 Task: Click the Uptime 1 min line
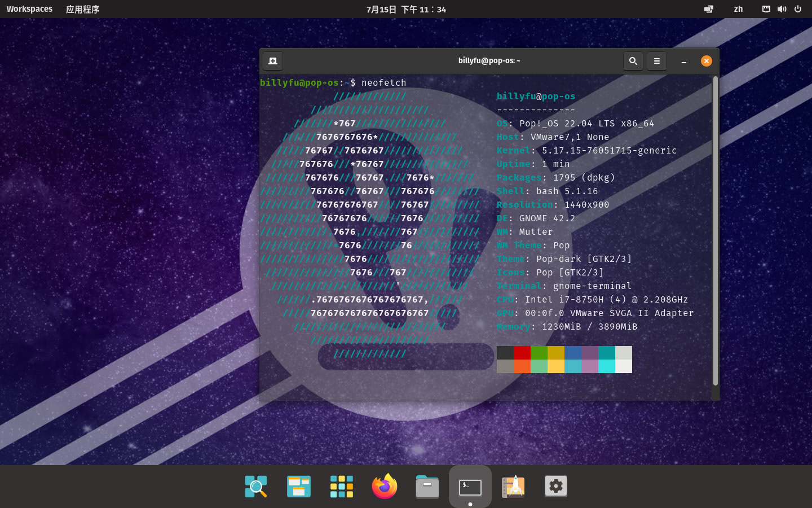point(533,164)
